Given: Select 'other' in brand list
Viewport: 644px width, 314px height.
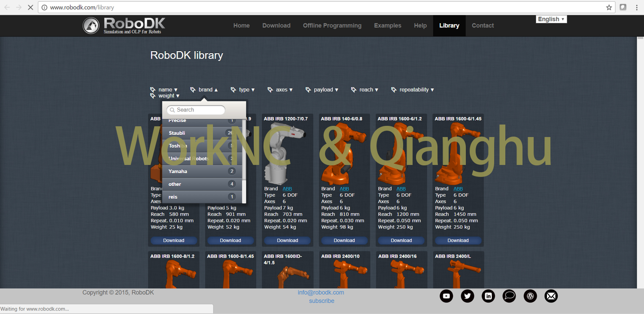Looking at the screenshot, I should pyautogui.click(x=202, y=184).
